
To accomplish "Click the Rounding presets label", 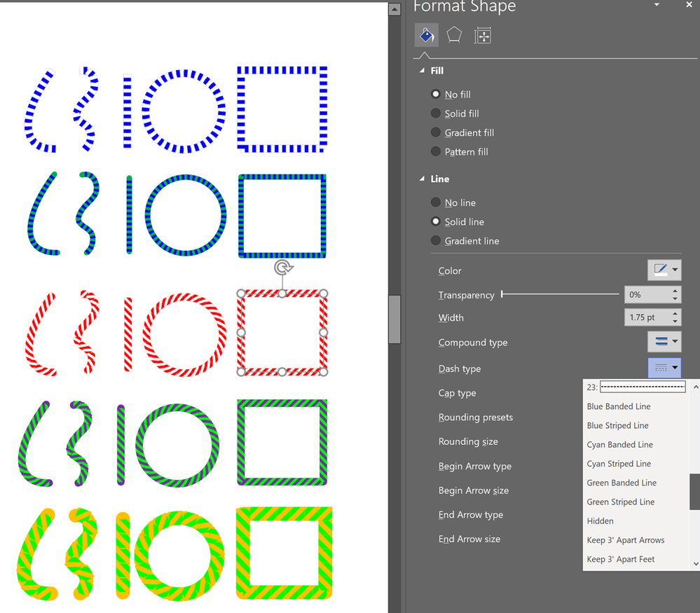I will 476,417.
